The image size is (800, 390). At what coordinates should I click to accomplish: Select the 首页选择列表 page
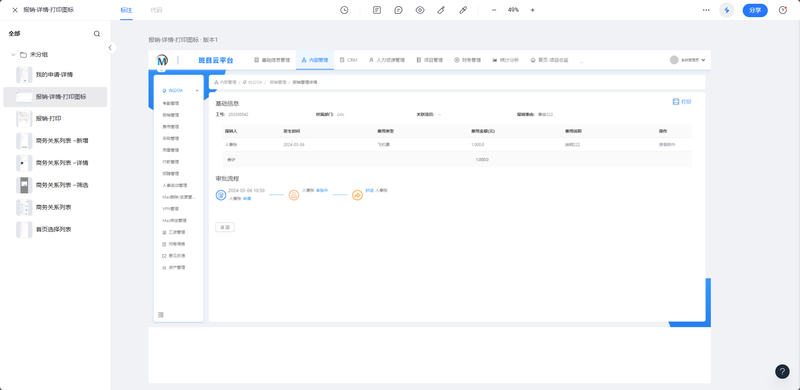click(x=55, y=229)
